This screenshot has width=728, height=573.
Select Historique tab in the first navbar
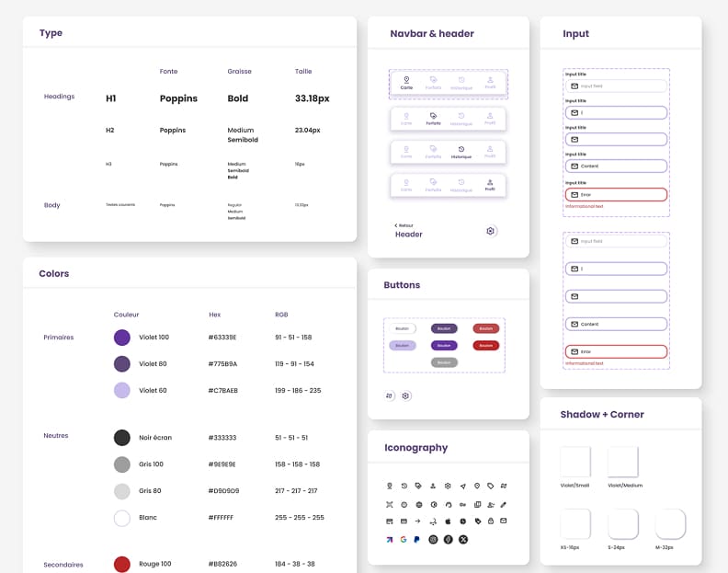461,83
